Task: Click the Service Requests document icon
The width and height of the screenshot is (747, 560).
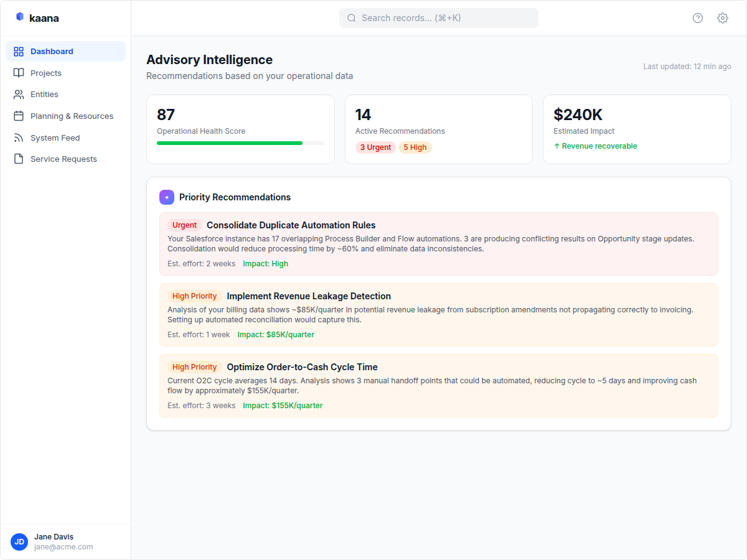Action: click(19, 159)
